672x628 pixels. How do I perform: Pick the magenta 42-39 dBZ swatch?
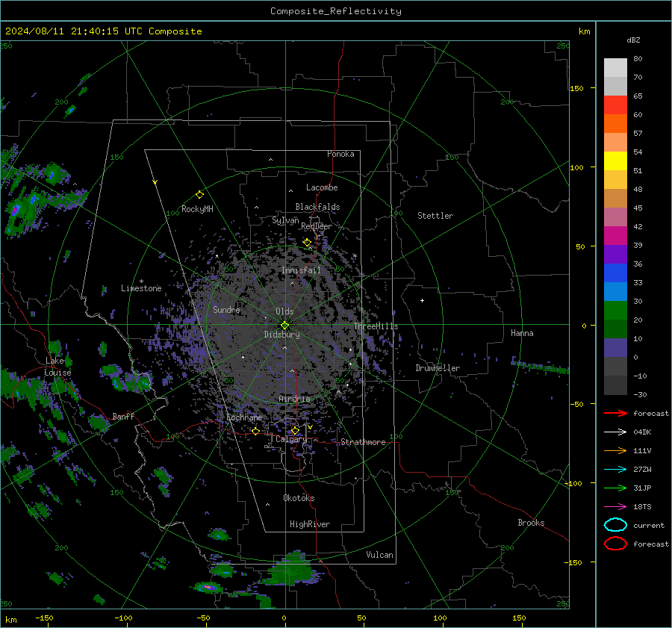pos(615,236)
